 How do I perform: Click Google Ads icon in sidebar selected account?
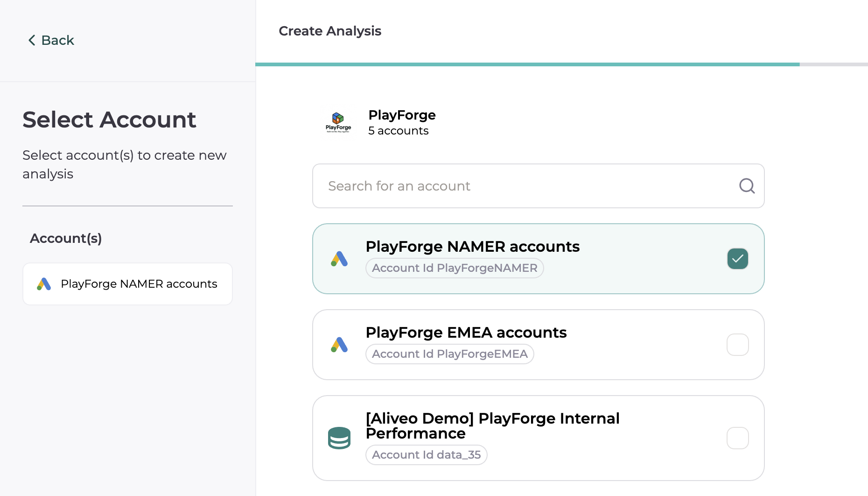click(44, 284)
